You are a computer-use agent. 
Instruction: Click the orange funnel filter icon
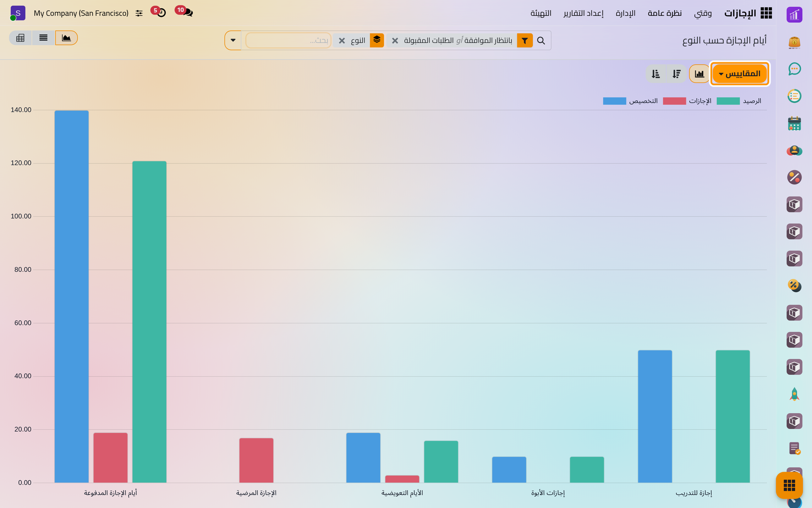click(524, 41)
